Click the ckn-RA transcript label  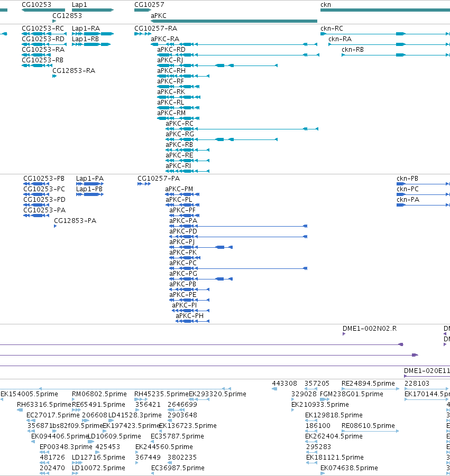340,39
